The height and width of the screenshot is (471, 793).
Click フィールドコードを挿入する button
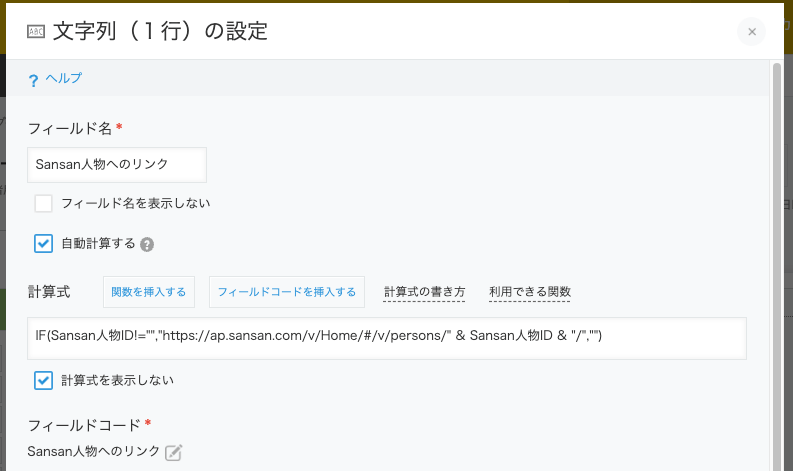click(x=287, y=292)
